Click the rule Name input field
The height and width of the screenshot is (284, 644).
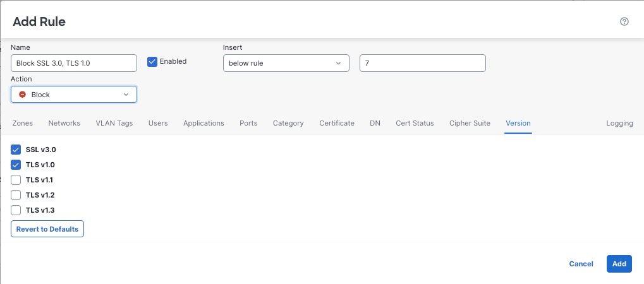[x=74, y=63]
